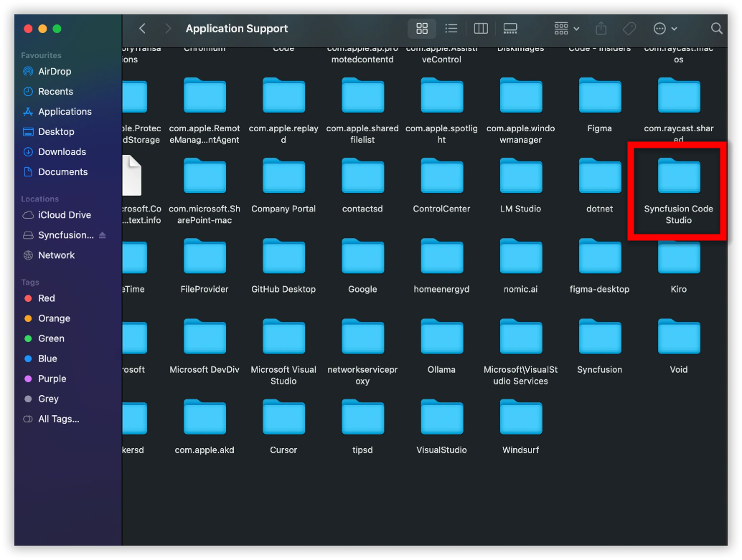Switch to icon grid view
The height and width of the screenshot is (560, 742).
[422, 29]
